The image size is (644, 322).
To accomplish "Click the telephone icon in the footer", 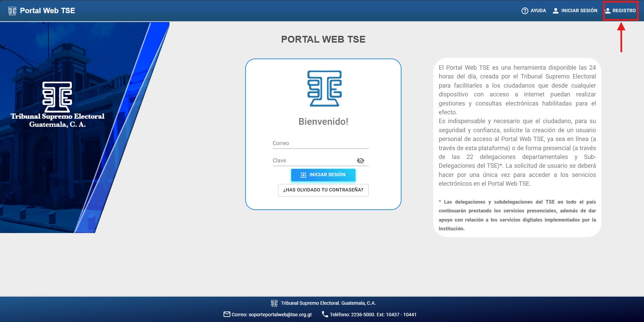I will pyautogui.click(x=325, y=315).
